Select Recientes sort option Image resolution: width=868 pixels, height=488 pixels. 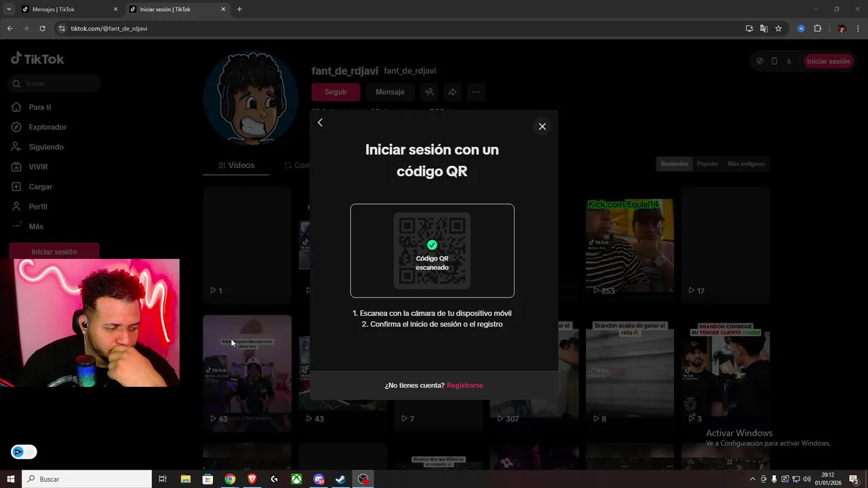tap(674, 164)
